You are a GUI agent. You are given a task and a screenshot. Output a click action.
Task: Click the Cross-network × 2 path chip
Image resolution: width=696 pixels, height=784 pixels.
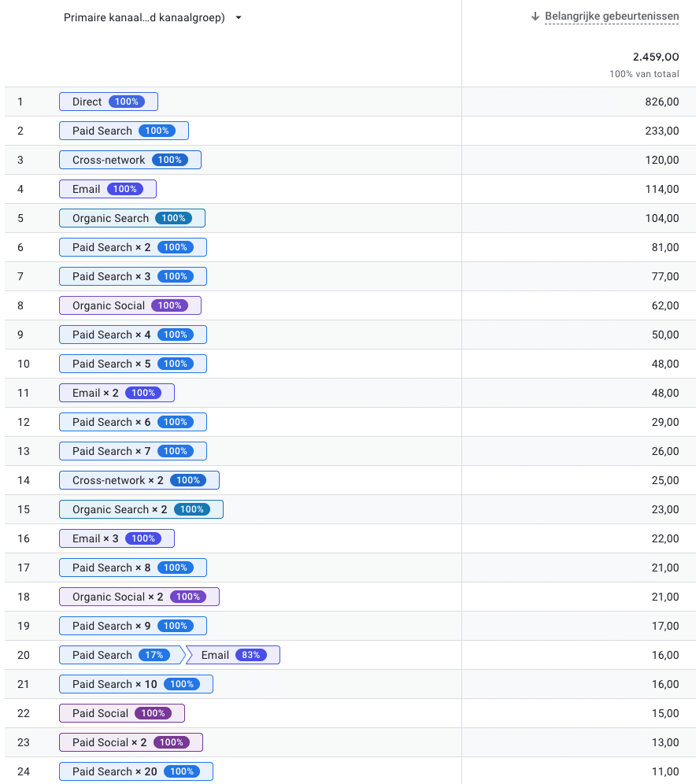click(139, 480)
